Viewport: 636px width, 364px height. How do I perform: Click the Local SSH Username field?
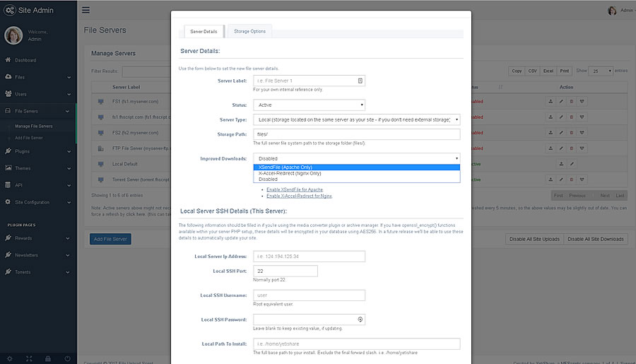[309, 295]
